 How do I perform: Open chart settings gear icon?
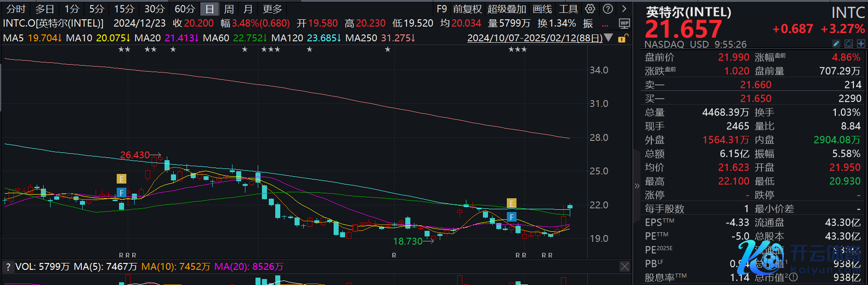pyautogui.click(x=590, y=9)
